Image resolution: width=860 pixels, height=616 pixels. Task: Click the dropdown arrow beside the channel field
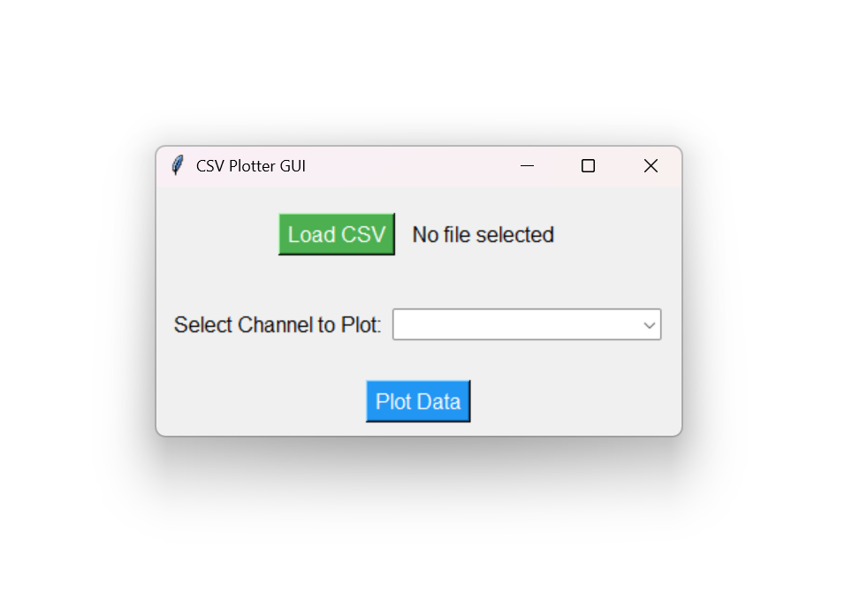[x=648, y=324]
